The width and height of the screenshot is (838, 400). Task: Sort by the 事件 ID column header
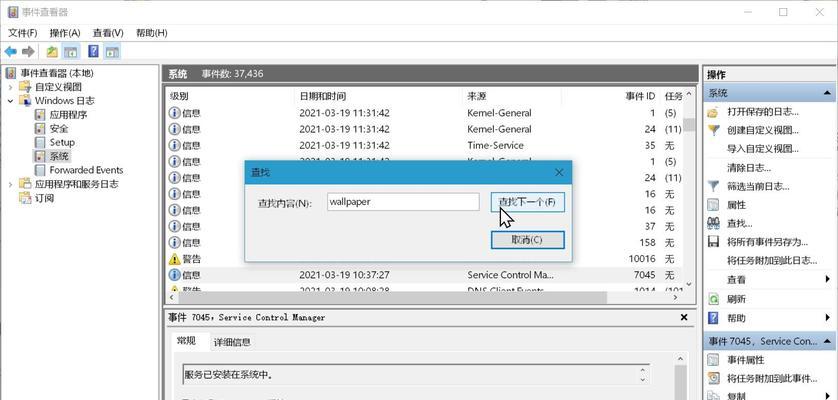pos(611,96)
